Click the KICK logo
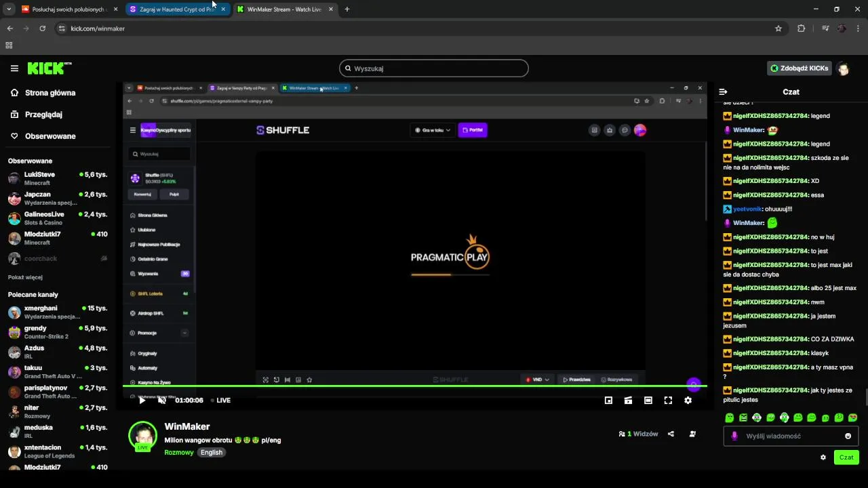 point(49,68)
